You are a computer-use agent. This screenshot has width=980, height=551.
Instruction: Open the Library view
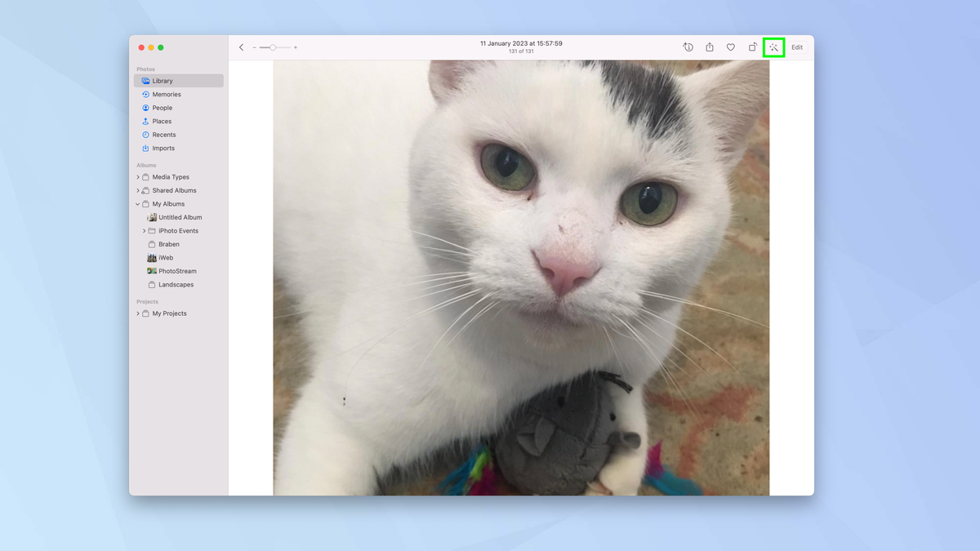pos(162,80)
